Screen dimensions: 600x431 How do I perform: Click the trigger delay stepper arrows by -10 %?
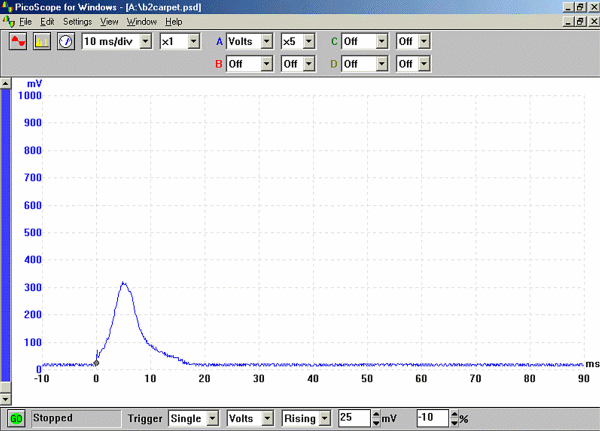tap(456, 417)
